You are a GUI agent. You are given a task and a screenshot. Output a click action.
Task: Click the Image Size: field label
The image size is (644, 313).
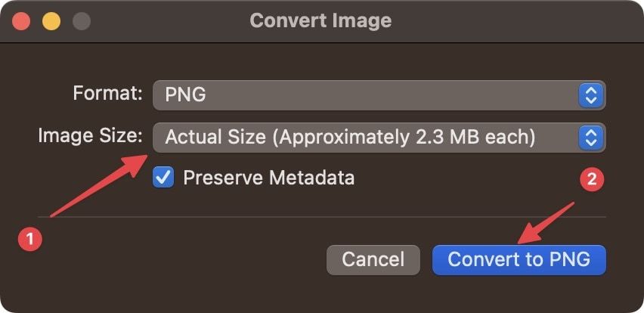pos(90,136)
